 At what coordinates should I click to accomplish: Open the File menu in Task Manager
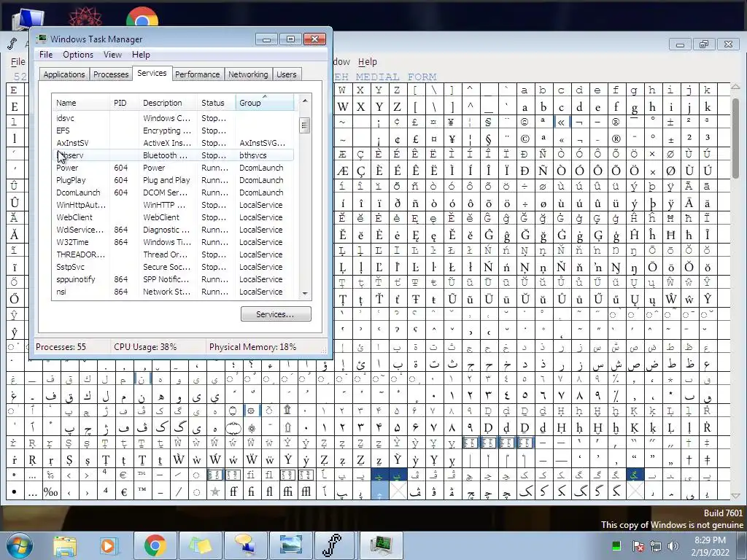46,55
